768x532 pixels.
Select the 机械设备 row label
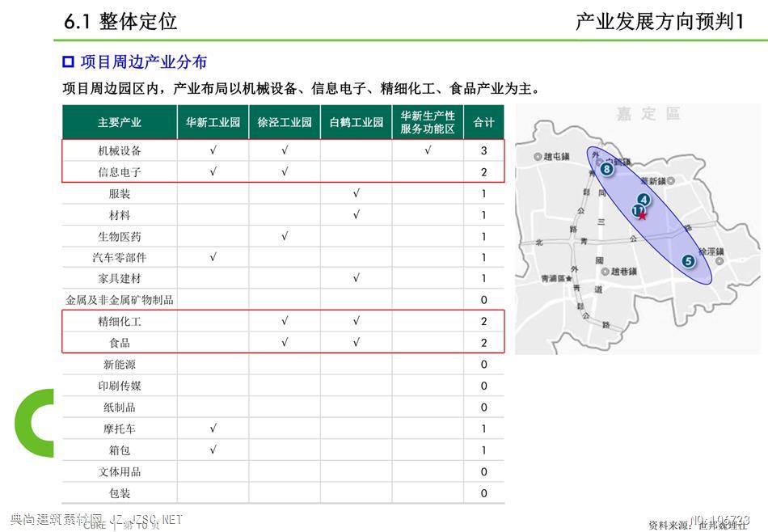(120, 151)
